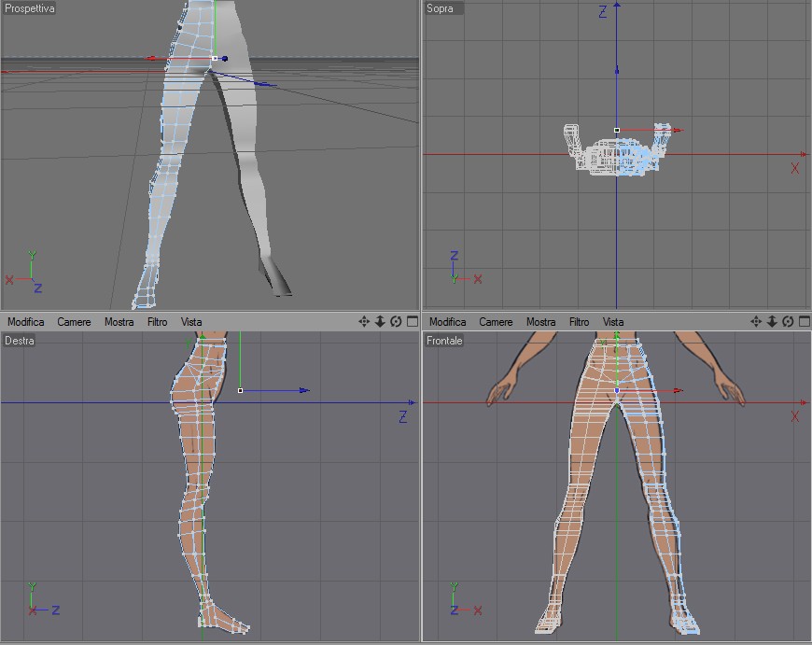Click the rotate camera icon of the Destra viewport

396,321
